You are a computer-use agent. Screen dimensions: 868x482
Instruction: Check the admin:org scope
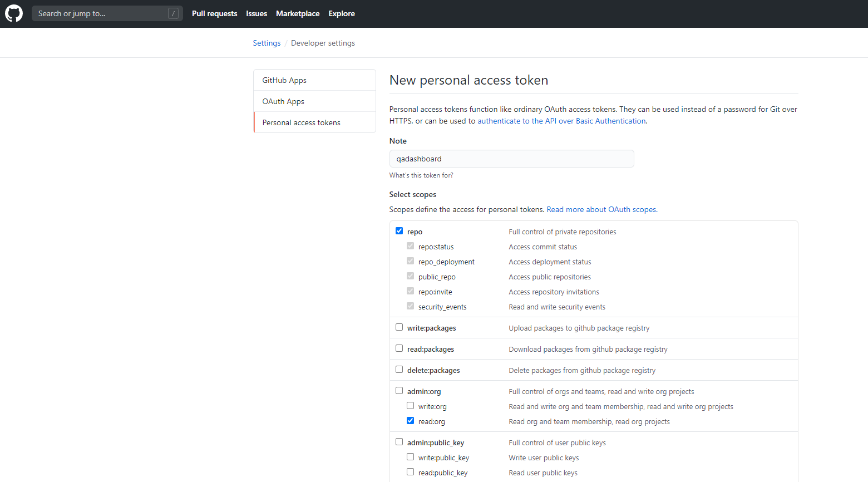[399, 390]
